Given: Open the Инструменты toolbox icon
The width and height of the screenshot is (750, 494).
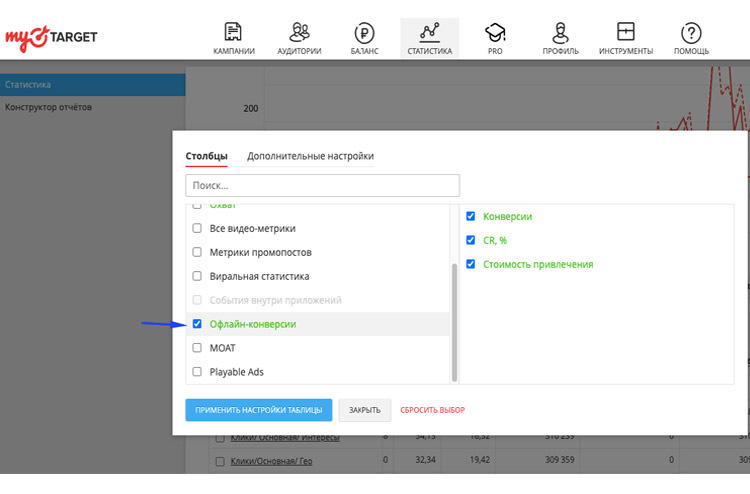Looking at the screenshot, I should click(626, 32).
